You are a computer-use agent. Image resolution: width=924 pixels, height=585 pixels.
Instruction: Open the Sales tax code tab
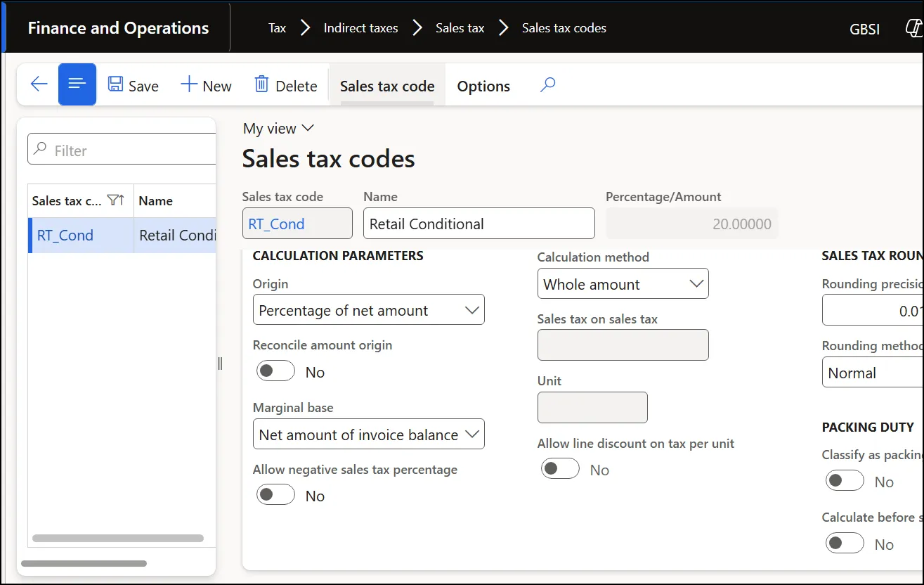(387, 86)
